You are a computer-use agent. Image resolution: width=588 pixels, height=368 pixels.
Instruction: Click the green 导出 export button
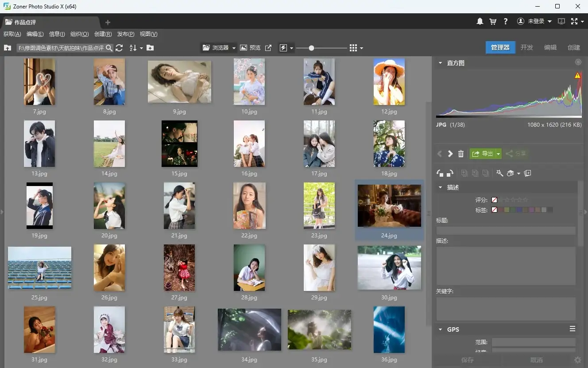tap(482, 154)
